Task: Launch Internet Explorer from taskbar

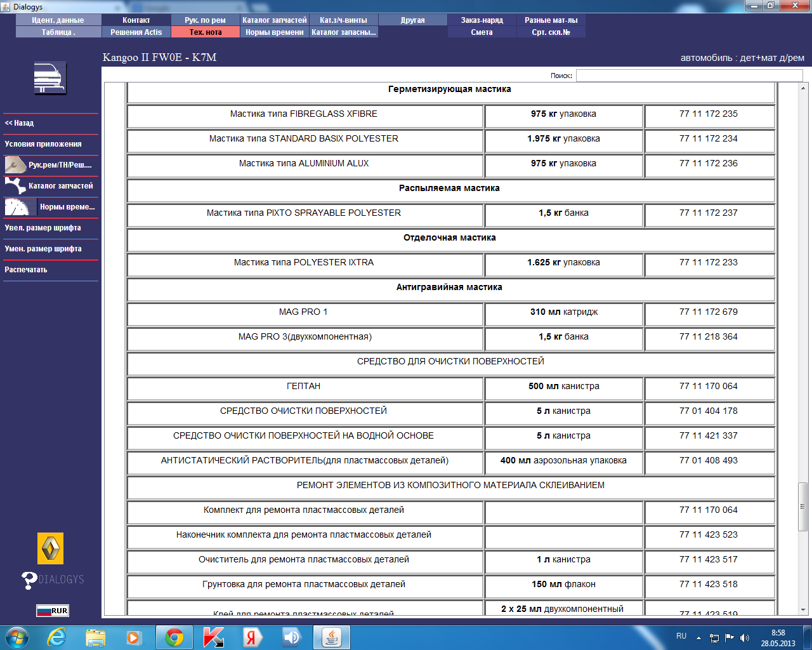Action: click(57, 637)
